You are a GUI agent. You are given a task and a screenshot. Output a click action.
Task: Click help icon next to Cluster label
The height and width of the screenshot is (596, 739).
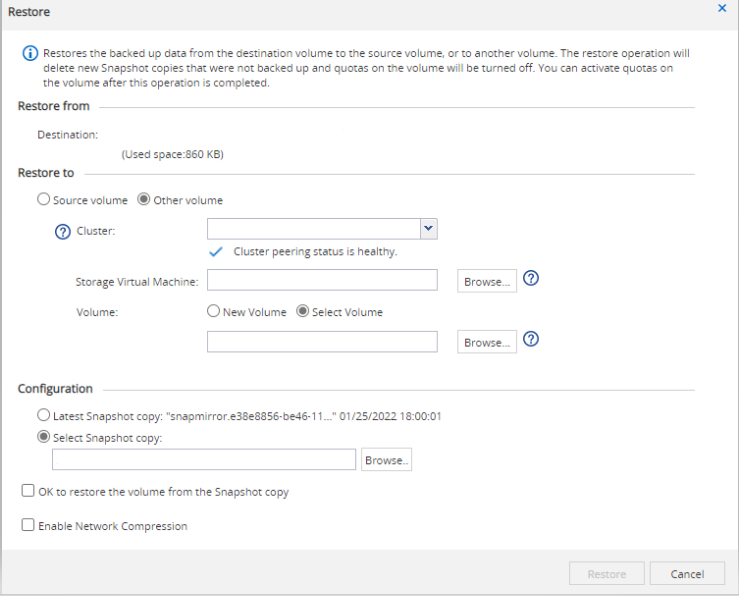point(64,231)
